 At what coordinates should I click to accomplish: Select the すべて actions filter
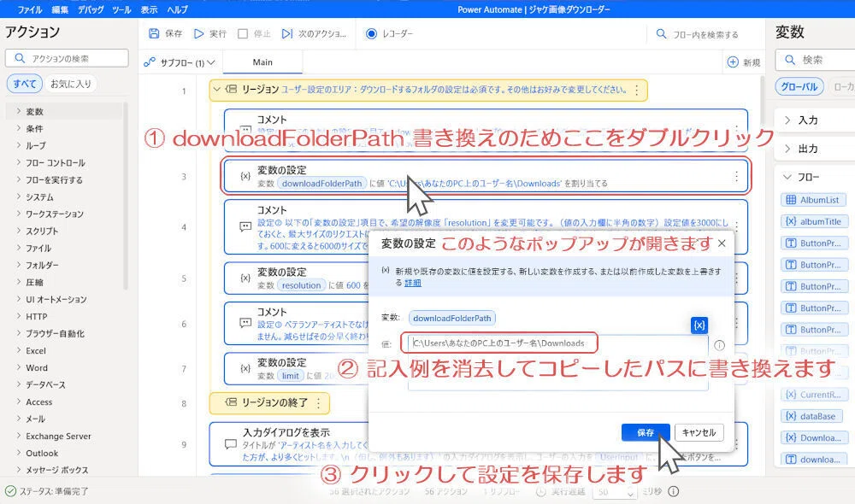tap(25, 84)
